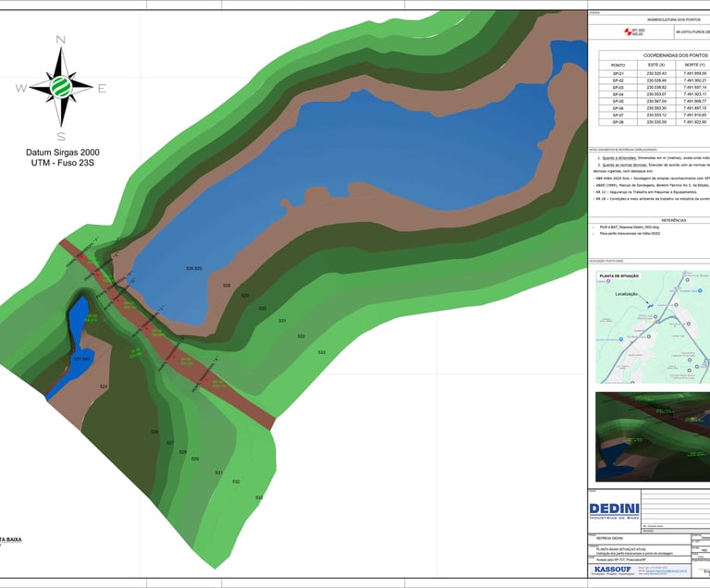This screenshot has height=588, width=710.
Task: Click the 'PLANTA DE SITUAÇÃO' map title
Action: 619,276
